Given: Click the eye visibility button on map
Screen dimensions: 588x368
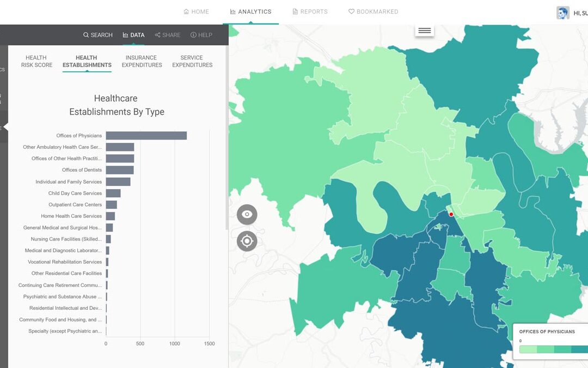Looking at the screenshot, I should 247,214.
